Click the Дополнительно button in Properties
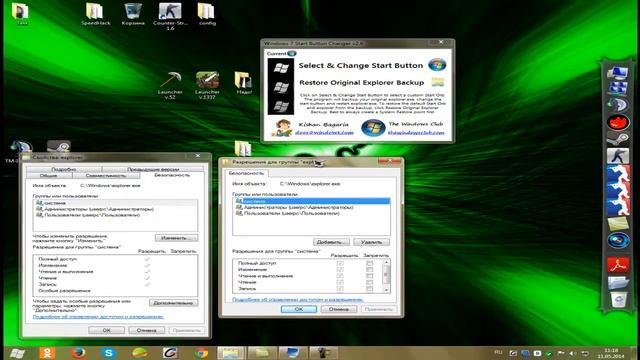This screenshot has width=640, height=360. coord(173,303)
